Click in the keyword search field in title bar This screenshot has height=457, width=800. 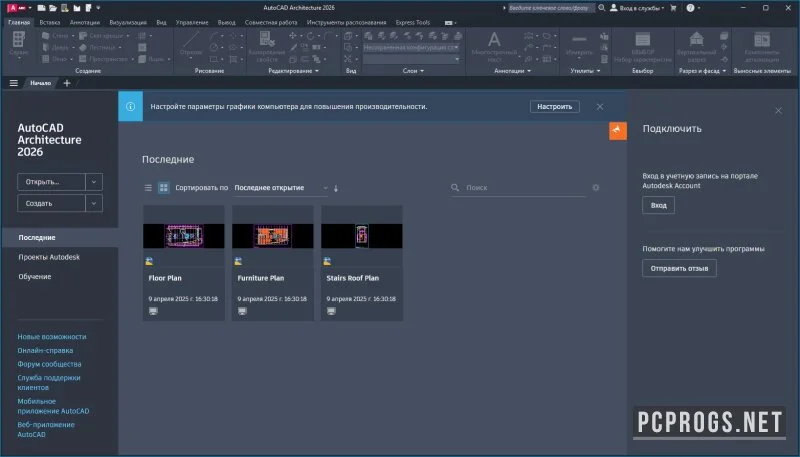(x=551, y=8)
